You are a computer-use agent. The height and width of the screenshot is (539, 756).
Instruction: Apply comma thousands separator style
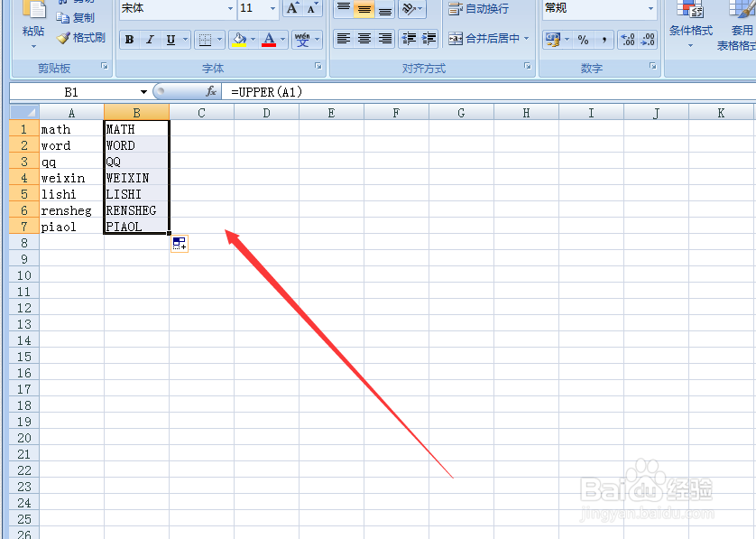pyautogui.click(x=604, y=40)
